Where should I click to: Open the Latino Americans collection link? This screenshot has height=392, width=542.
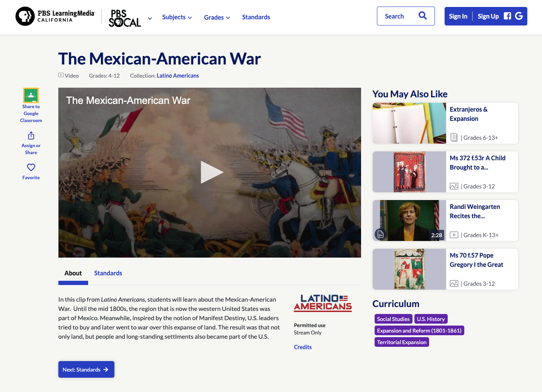tap(177, 75)
